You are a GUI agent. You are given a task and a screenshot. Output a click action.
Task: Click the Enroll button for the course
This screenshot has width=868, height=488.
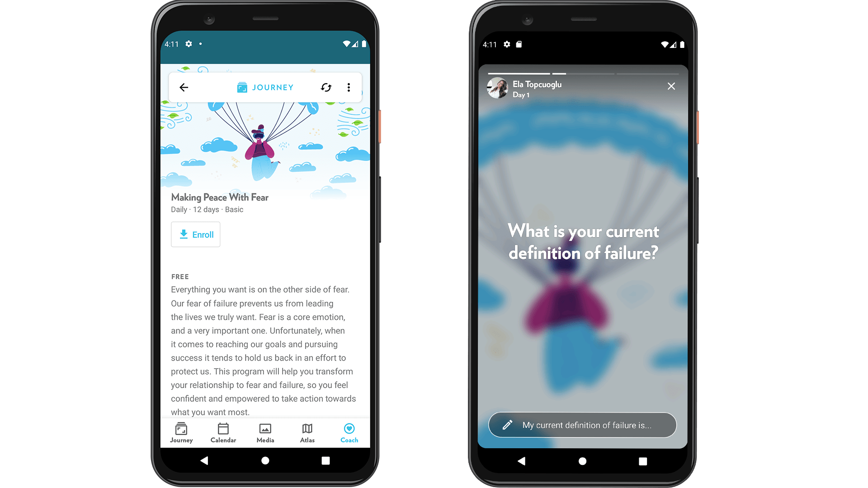tap(196, 234)
